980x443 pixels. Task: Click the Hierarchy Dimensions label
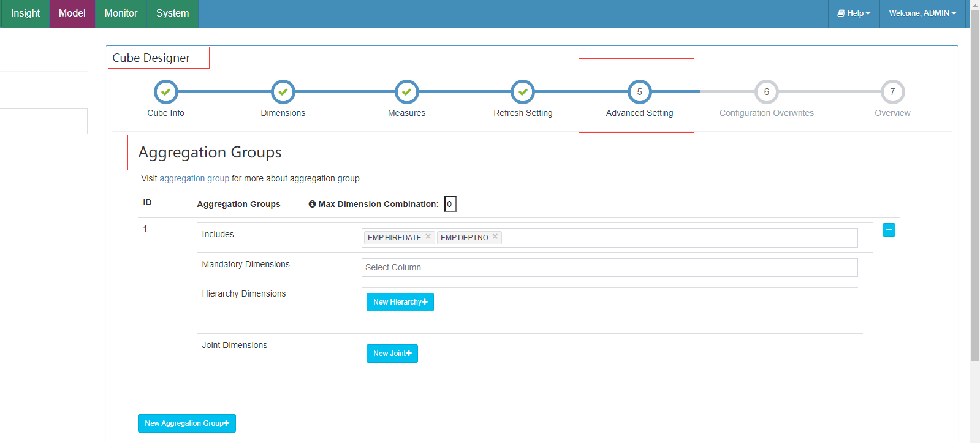tap(244, 293)
